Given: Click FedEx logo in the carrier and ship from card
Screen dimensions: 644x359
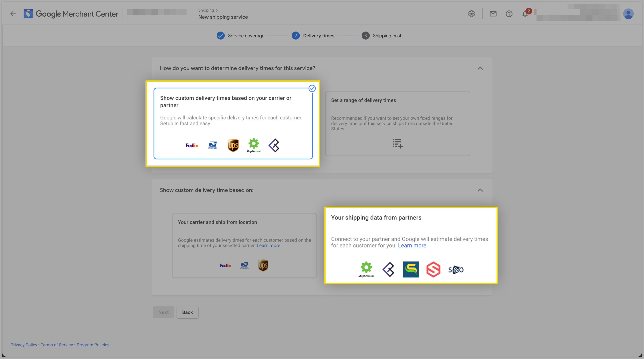Looking at the screenshot, I should pos(225,265).
